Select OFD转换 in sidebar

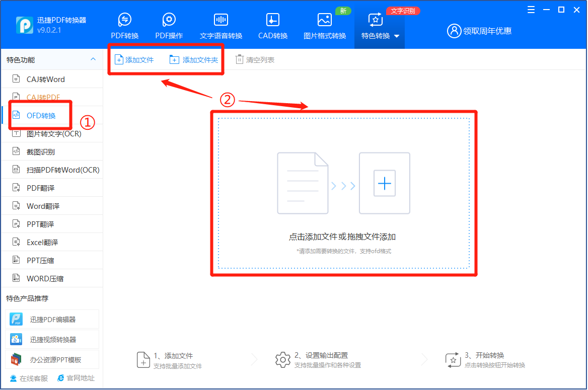(52, 116)
